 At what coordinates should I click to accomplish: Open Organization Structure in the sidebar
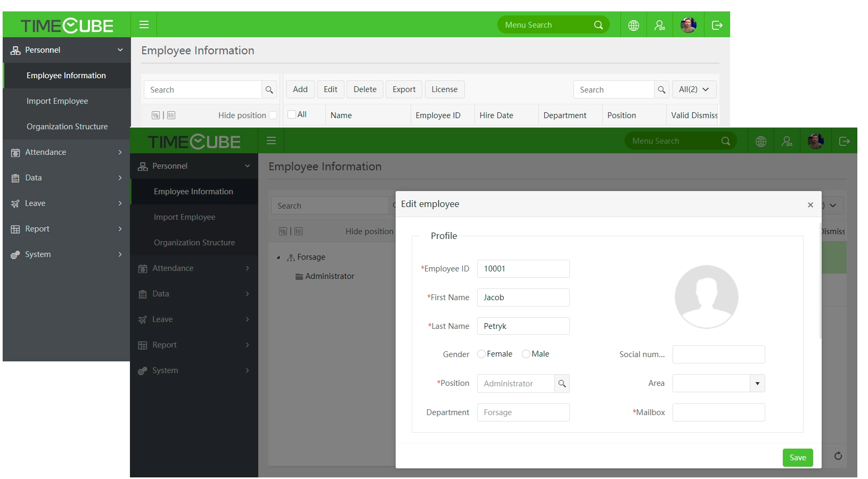click(x=67, y=127)
